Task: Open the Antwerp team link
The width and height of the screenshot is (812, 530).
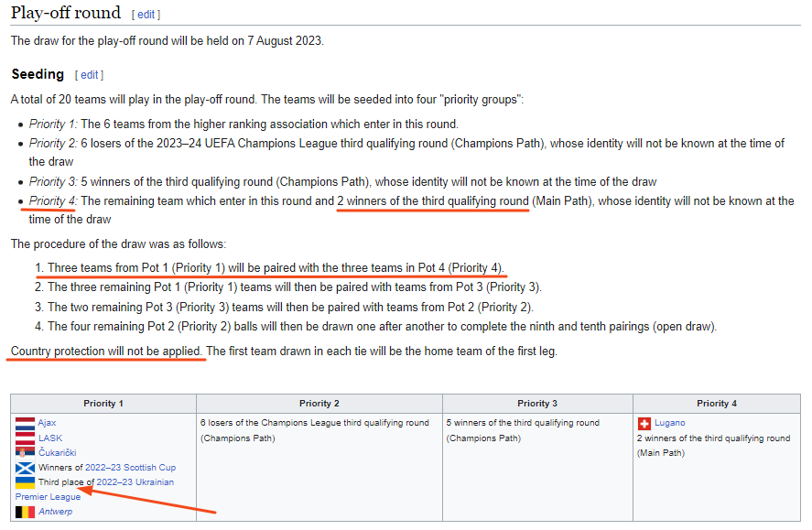Action: point(56,512)
